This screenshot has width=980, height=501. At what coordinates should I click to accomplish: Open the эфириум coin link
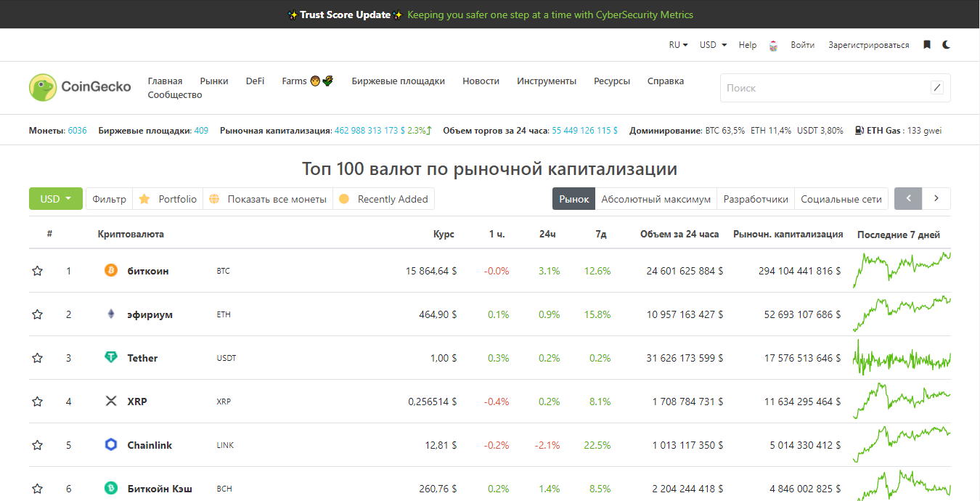pyautogui.click(x=150, y=314)
